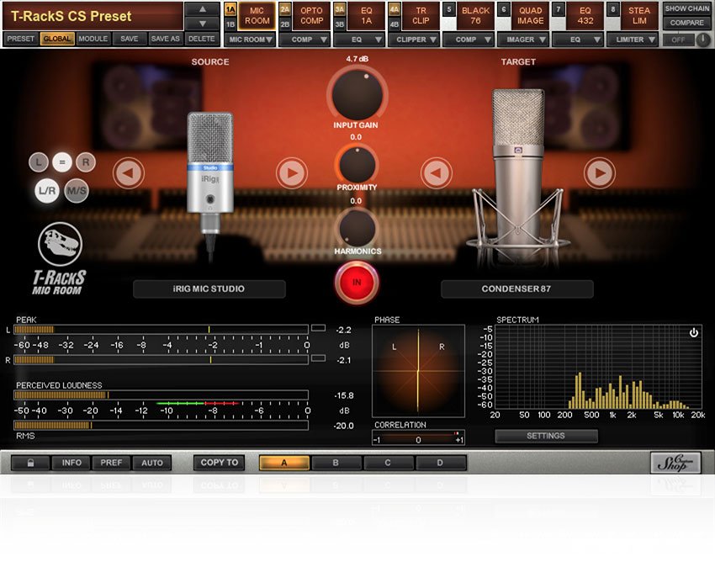This screenshot has width=715, height=588.
Task: Toggle the spectrum analyzer power icon
Action: tap(694, 332)
